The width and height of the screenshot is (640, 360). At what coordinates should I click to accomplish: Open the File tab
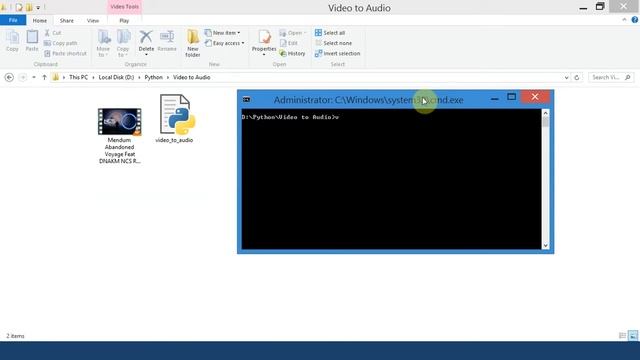coord(13,20)
